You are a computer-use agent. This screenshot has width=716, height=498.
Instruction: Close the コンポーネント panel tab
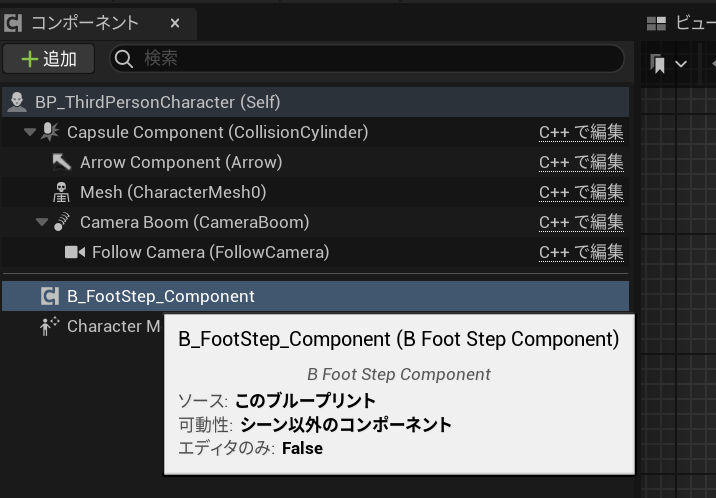tap(175, 22)
